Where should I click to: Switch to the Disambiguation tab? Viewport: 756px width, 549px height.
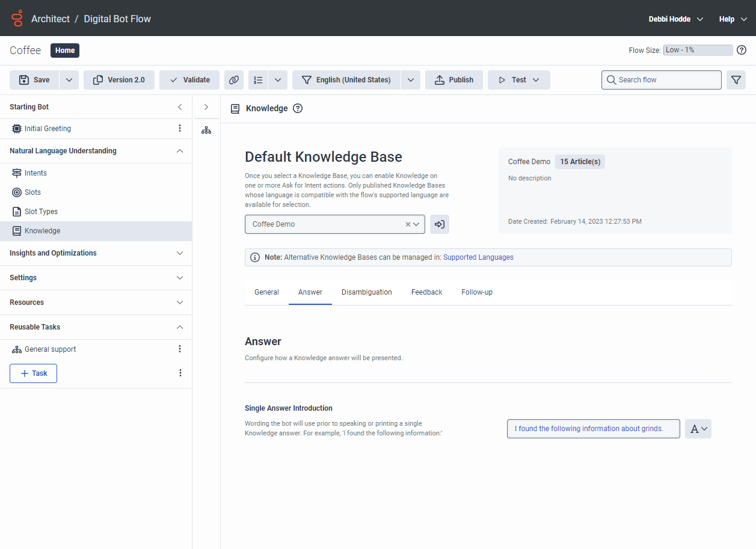pyautogui.click(x=366, y=292)
